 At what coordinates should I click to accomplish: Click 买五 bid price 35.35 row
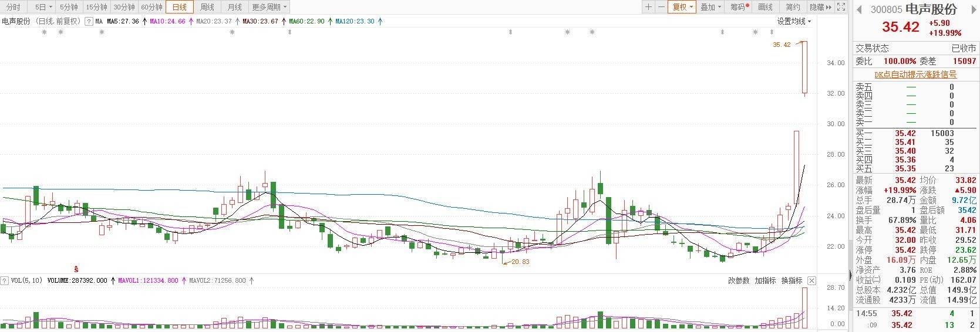(x=915, y=168)
